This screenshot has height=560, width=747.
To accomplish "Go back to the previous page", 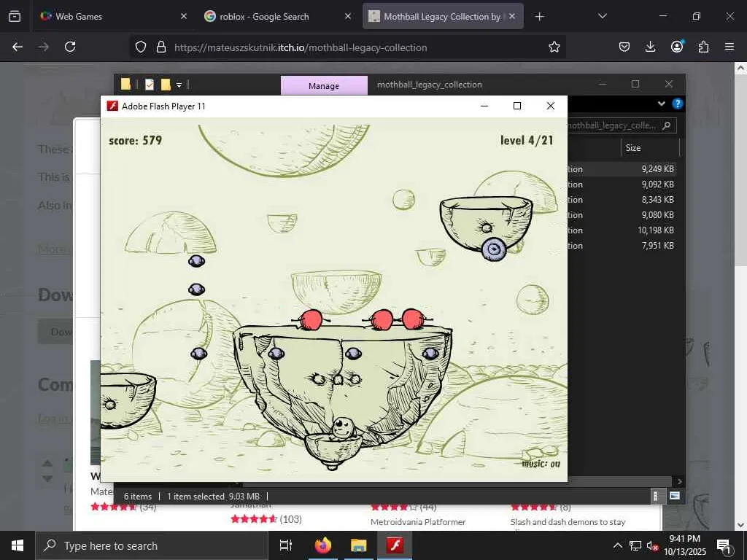I will (x=18, y=47).
